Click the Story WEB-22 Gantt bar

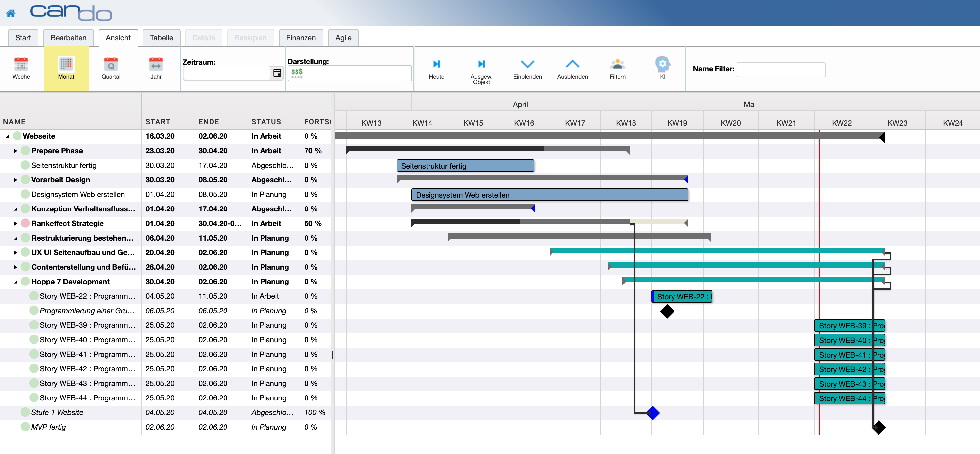click(681, 297)
